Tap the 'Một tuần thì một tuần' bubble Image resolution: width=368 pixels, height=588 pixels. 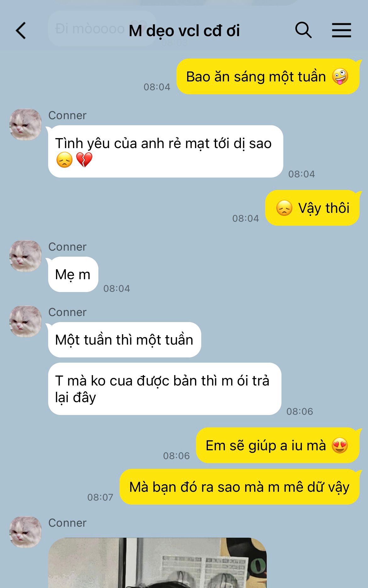pos(125,340)
